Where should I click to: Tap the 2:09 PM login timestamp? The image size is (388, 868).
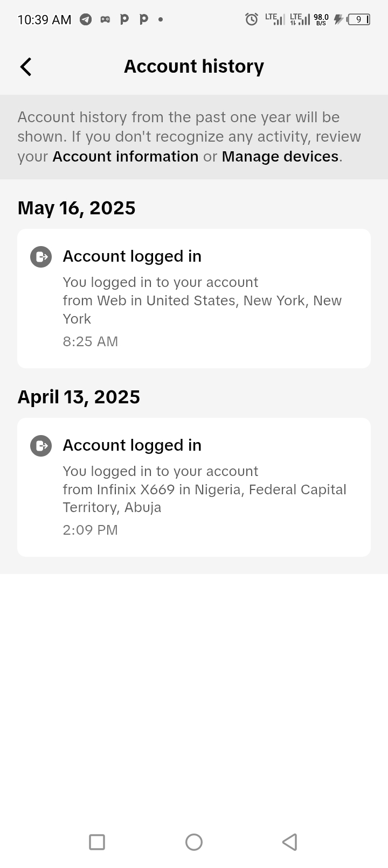point(91,530)
